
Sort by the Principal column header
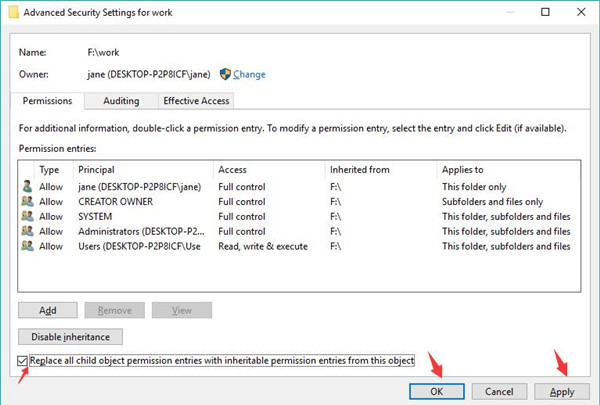pos(143,170)
